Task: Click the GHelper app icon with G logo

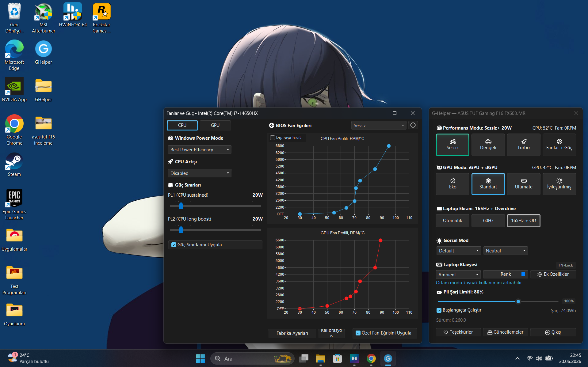Action: [x=43, y=52]
